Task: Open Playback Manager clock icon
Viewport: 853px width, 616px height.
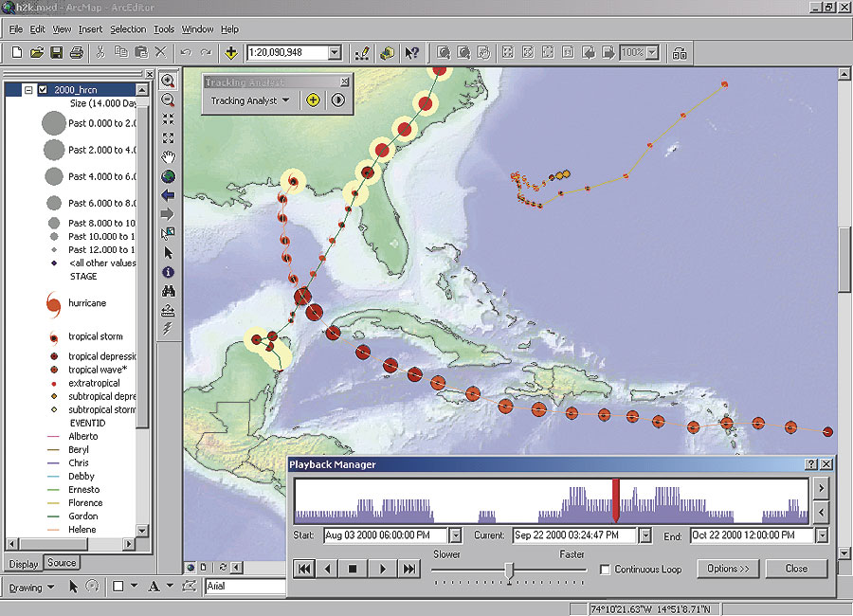Action: [337, 100]
